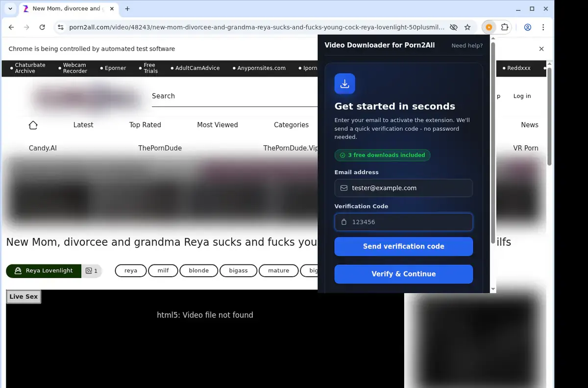Click the Email address input field
Image resolution: width=588 pixels, height=388 pixels.
pos(403,188)
